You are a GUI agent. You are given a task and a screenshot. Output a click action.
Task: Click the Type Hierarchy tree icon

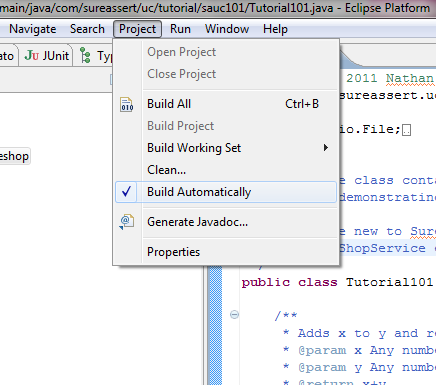click(86, 55)
